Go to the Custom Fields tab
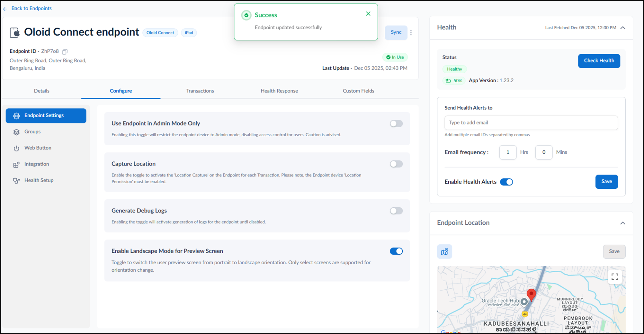Image resolution: width=644 pixels, height=334 pixels. point(358,91)
